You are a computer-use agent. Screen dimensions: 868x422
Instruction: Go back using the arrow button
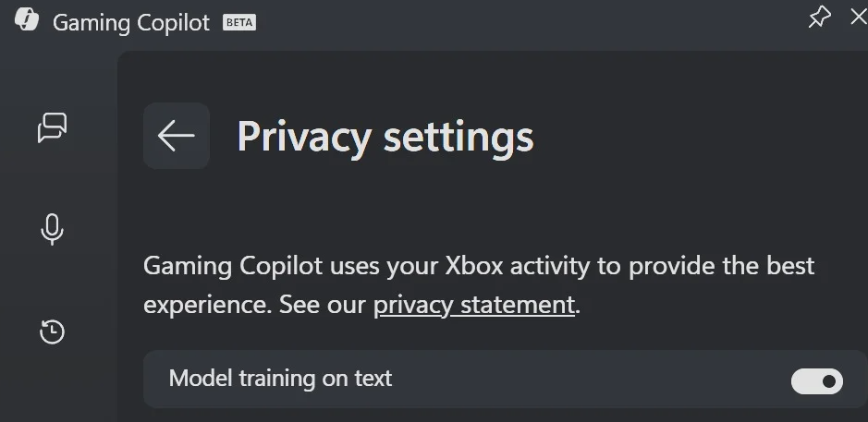(177, 136)
